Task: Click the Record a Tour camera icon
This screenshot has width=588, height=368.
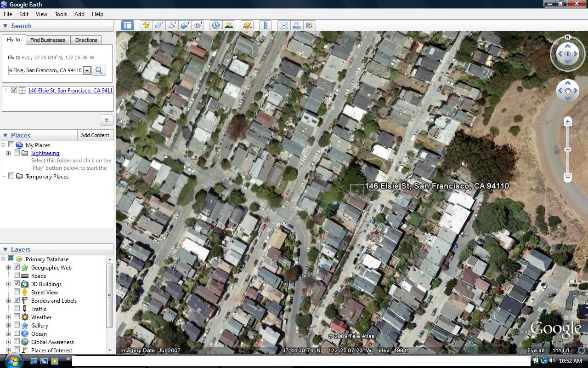Action: [x=198, y=25]
